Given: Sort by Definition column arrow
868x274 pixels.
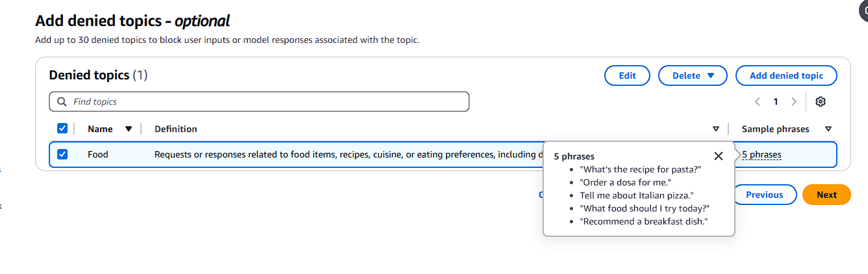Looking at the screenshot, I should (716, 129).
